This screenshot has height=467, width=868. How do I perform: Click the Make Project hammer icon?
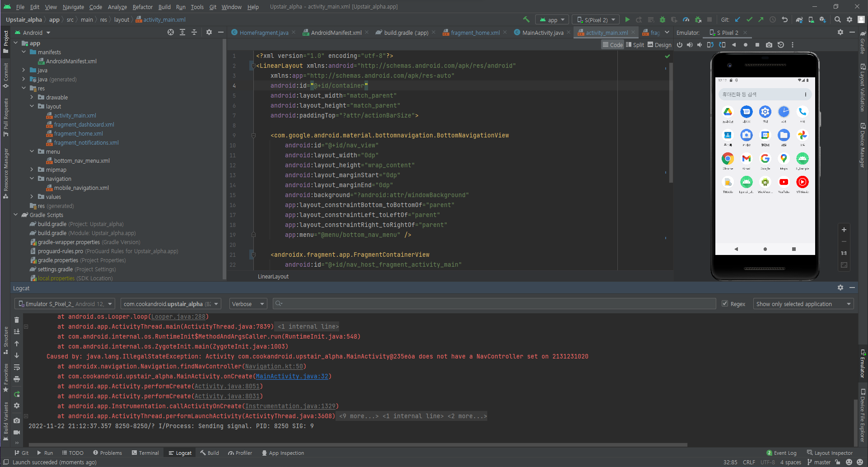[526, 19]
